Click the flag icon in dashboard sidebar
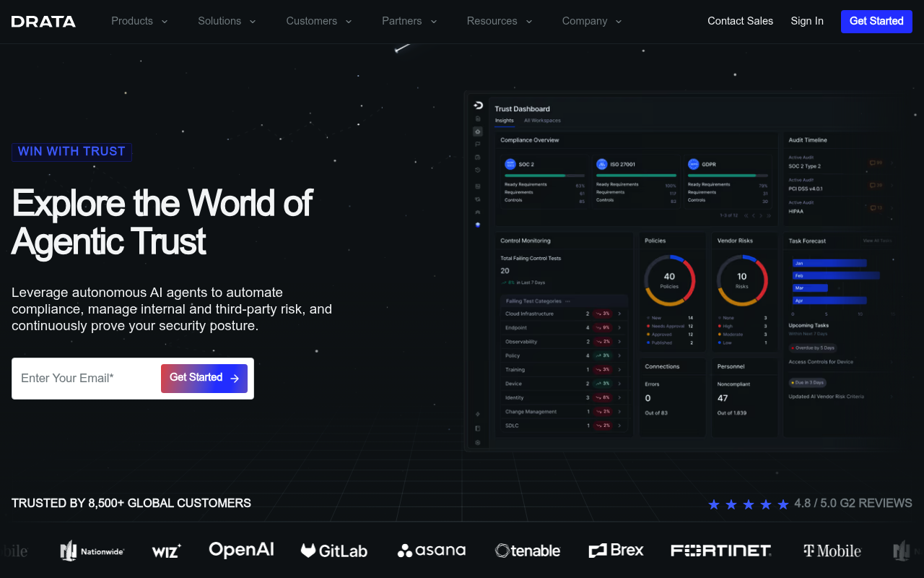This screenshot has height=578, width=924. tap(478, 144)
